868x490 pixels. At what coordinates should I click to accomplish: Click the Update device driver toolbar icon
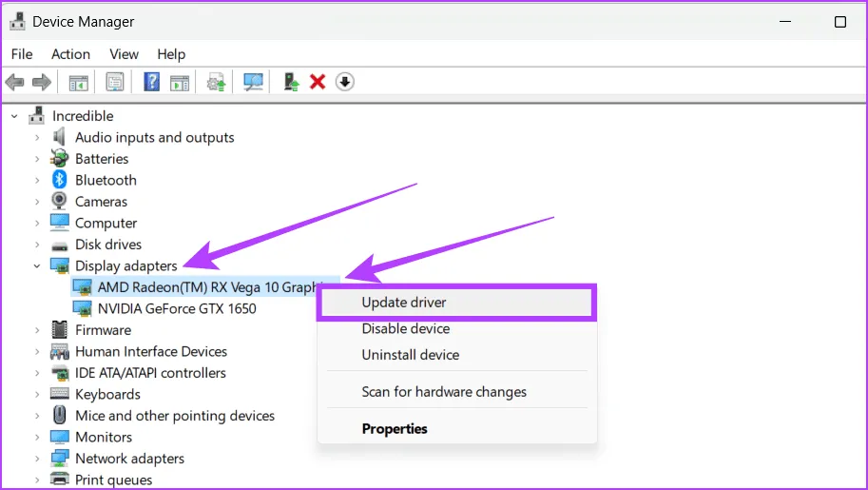pos(218,83)
